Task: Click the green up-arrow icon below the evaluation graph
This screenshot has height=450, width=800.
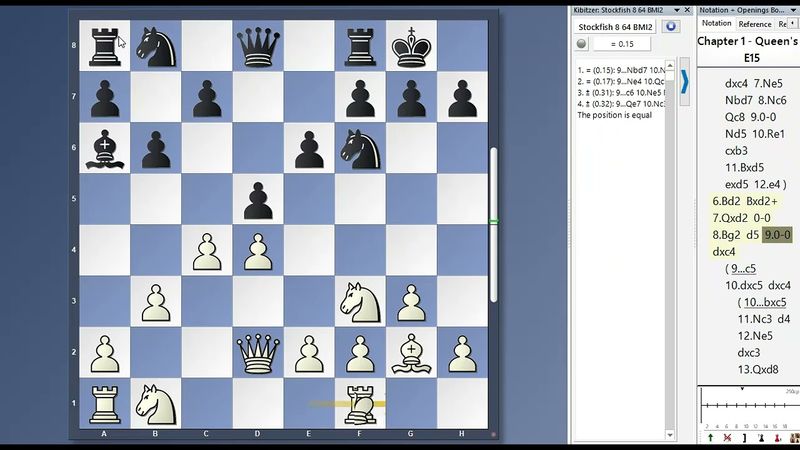Action: pos(710,437)
